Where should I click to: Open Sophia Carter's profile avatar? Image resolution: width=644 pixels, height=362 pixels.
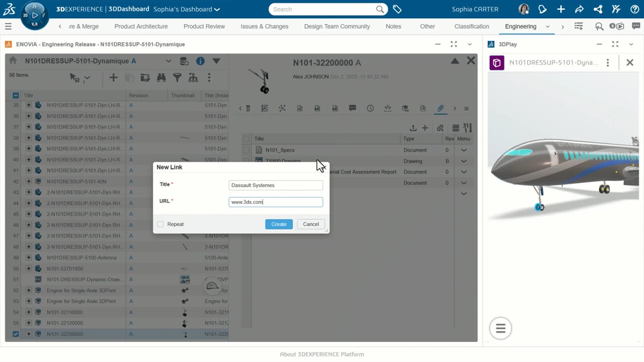click(x=524, y=9)
